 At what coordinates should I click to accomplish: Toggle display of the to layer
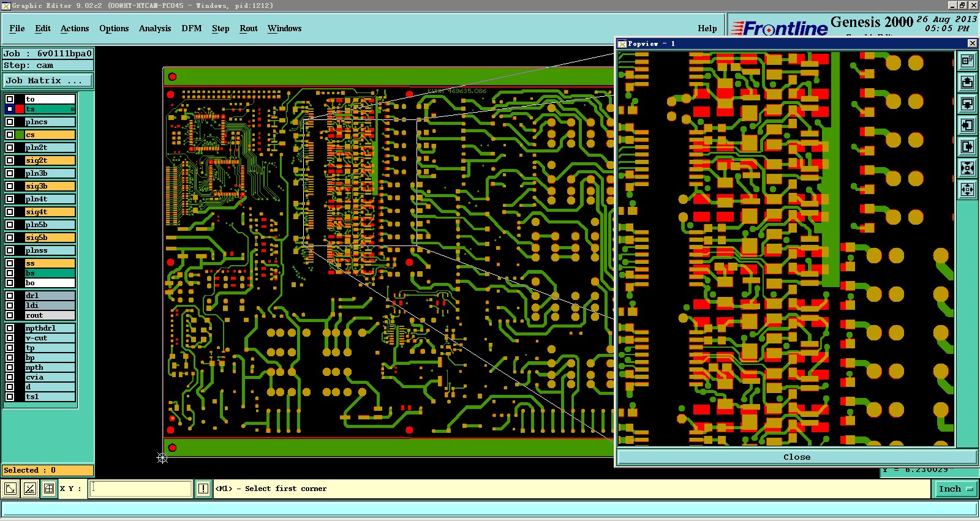click(10, 99)
